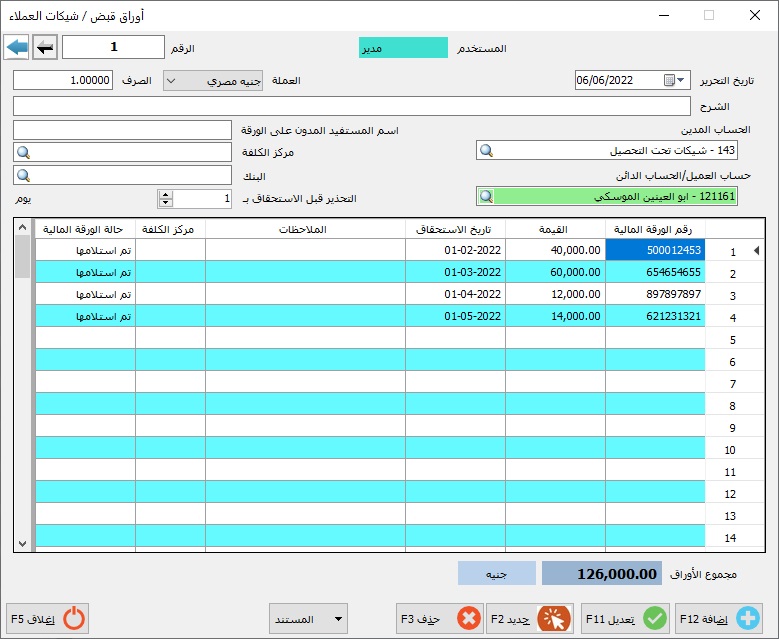Click the Close F5 power button

pos(49,617)
